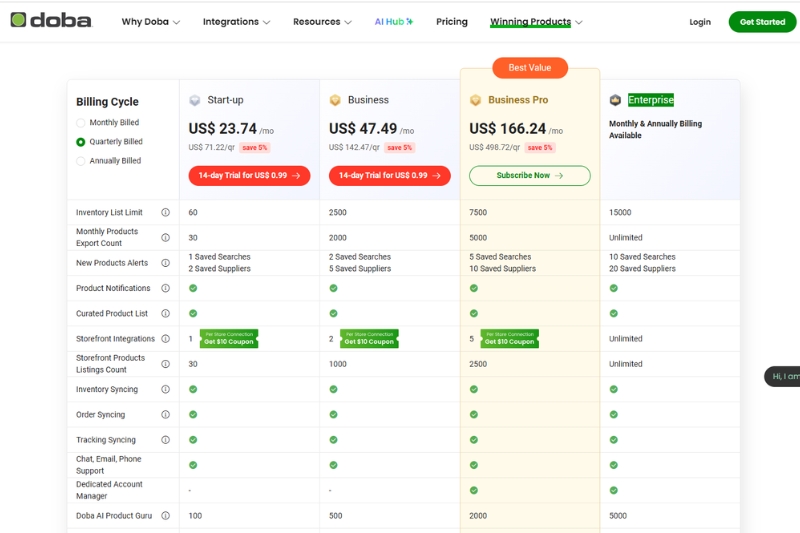800x533 pixels.
Task: Click the 'Chat, Email, Phone Support' row label
Action: point(108,465)
